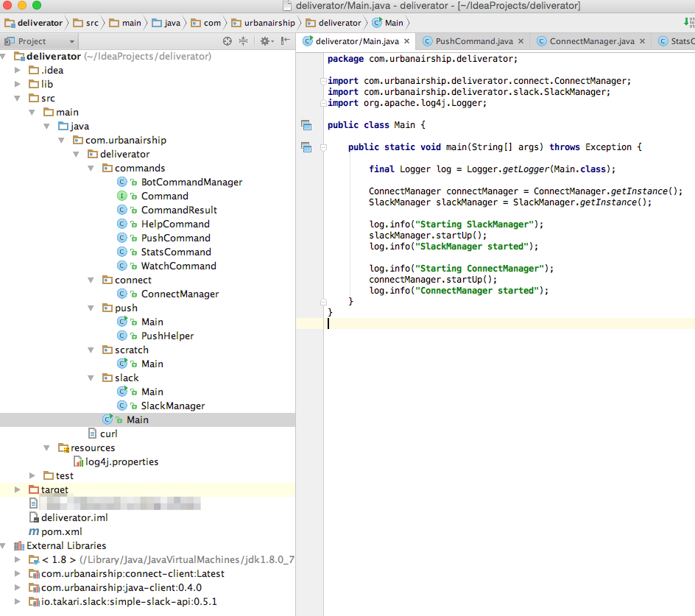Close the PushCommand.java tab
The width and height of the screenshot is (695, 616).
(521, 42)
